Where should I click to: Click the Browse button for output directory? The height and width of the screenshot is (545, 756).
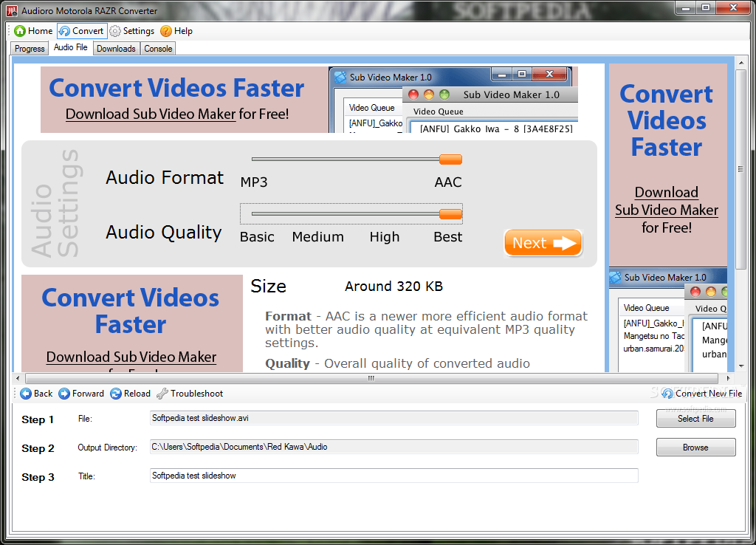click(x=695, y=447)
